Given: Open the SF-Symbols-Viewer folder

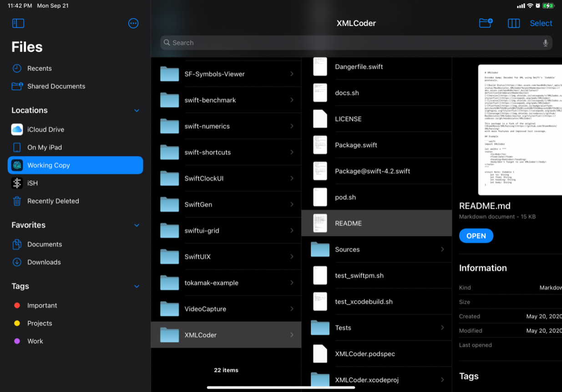Looking at the screenshot, I should [x=226, y=74].
